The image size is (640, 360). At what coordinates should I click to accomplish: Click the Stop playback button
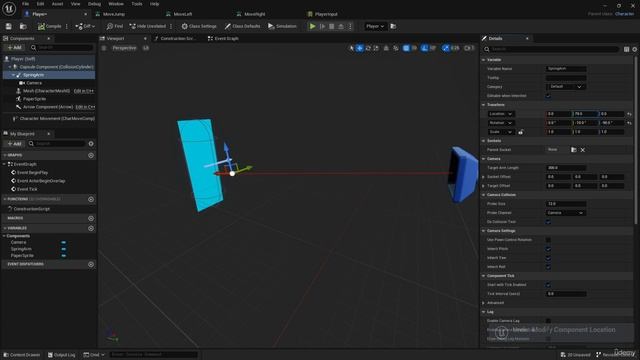point(331,26)
